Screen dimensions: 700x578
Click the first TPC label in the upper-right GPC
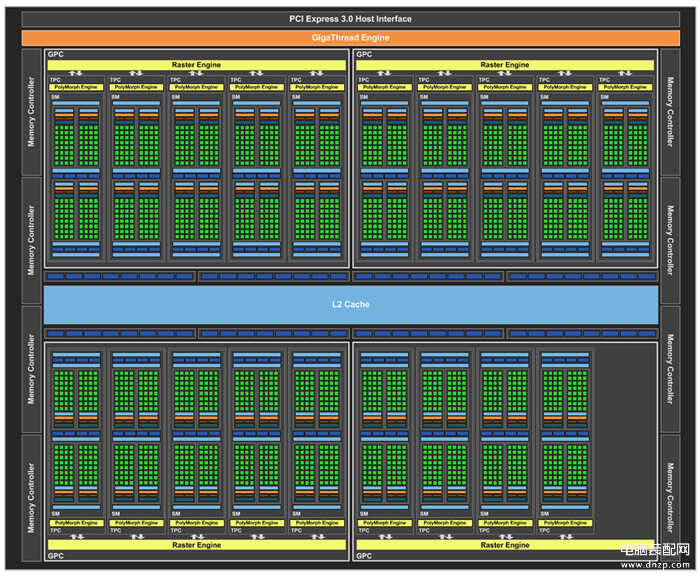tap(364, 80)
